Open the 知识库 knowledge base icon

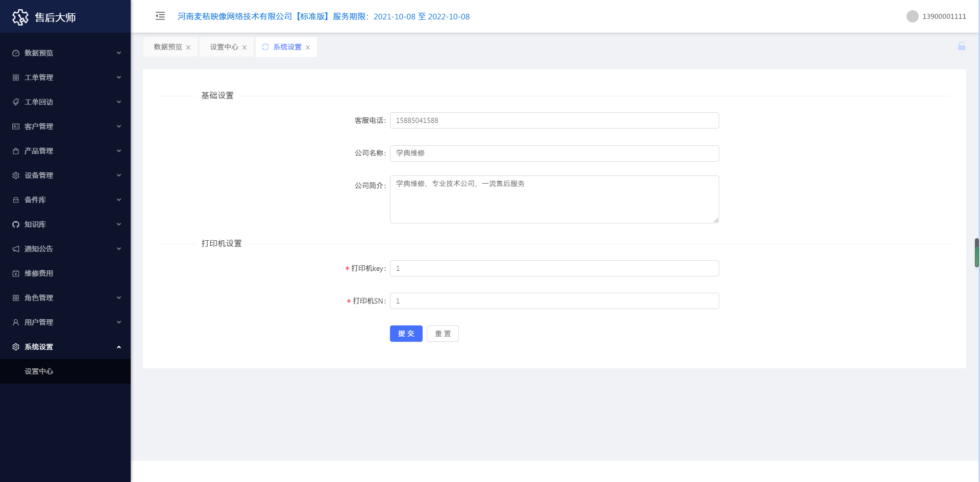[15, 224]
